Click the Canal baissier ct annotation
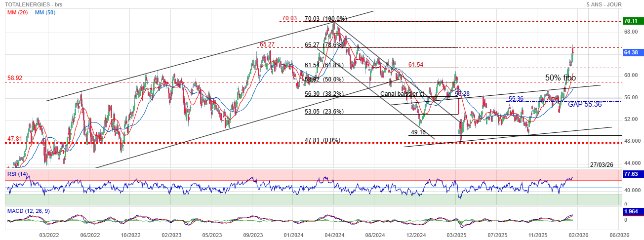 tap(403, 93)
